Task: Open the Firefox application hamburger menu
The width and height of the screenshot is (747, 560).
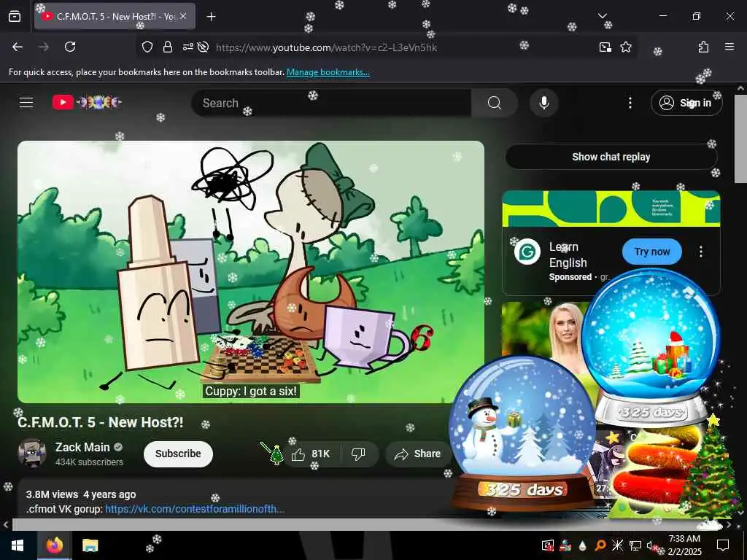Action: pos(729,47)
